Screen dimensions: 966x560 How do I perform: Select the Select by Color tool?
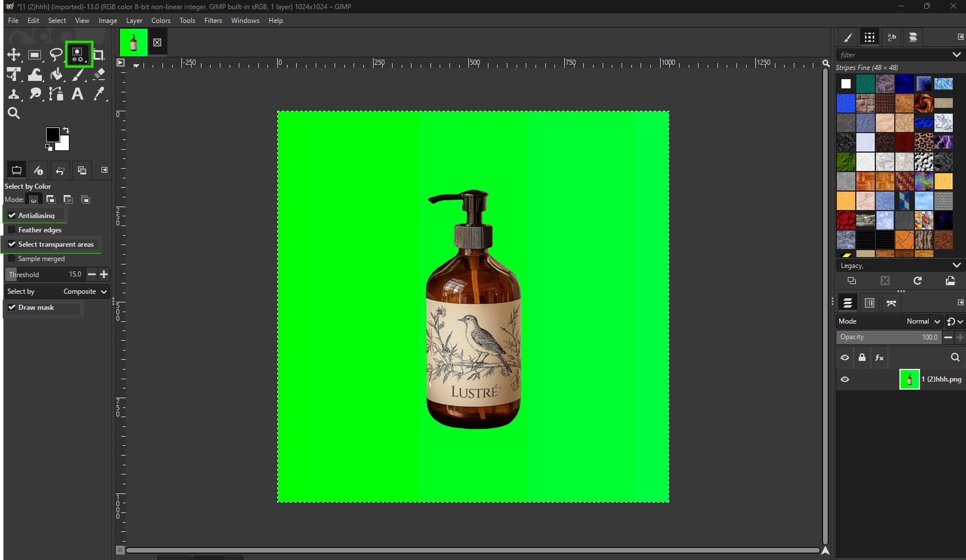tap(78, 55)
